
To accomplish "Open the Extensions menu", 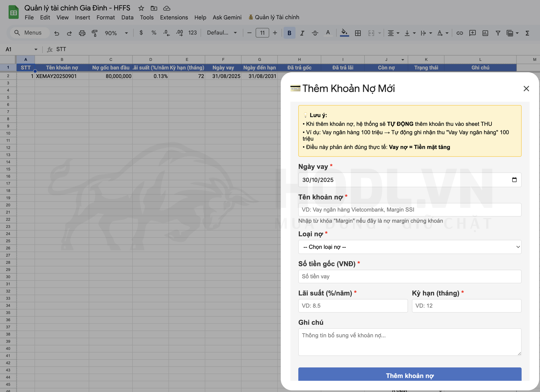I will click(174, 17).
